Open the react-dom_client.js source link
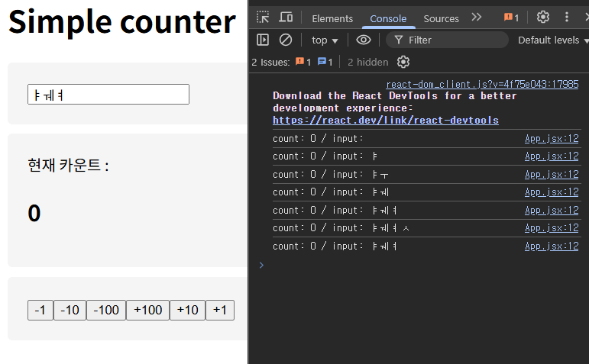589x364 pixels. coord(482,84)
